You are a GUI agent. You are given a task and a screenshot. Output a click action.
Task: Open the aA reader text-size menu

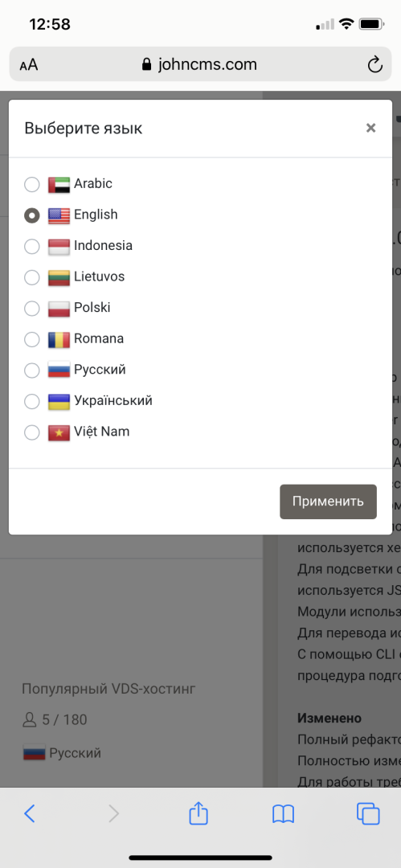coord(29,65)
